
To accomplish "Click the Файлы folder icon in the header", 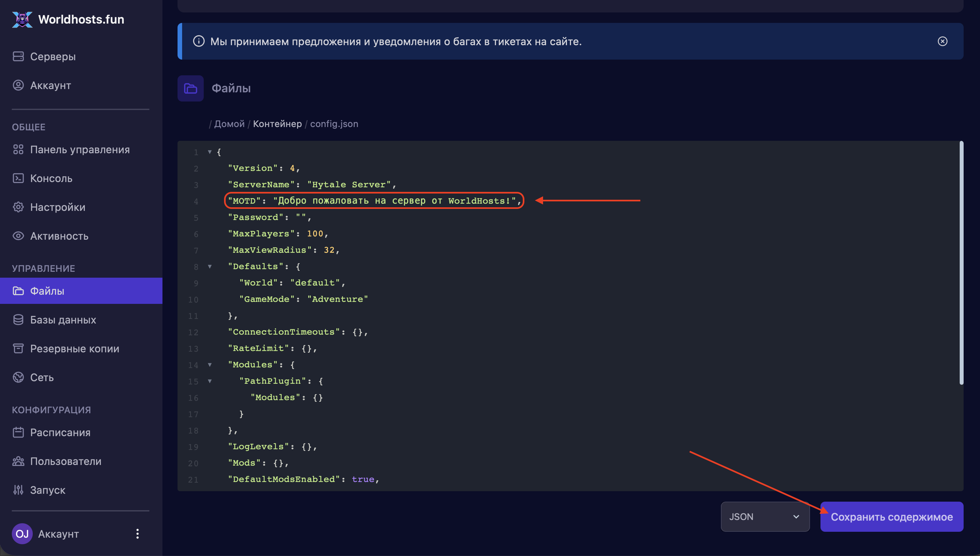I will point(190,88).
